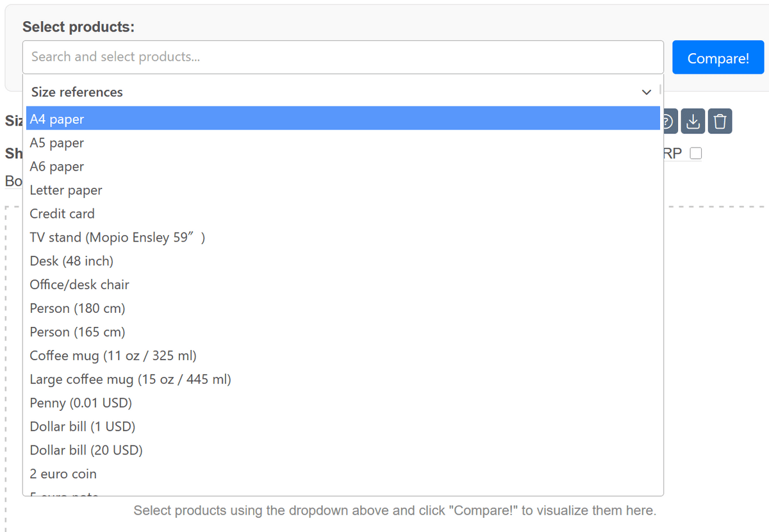769x532 pixels.
Task: Select Office/desk chair in the list
Action: tap(79, 285)
